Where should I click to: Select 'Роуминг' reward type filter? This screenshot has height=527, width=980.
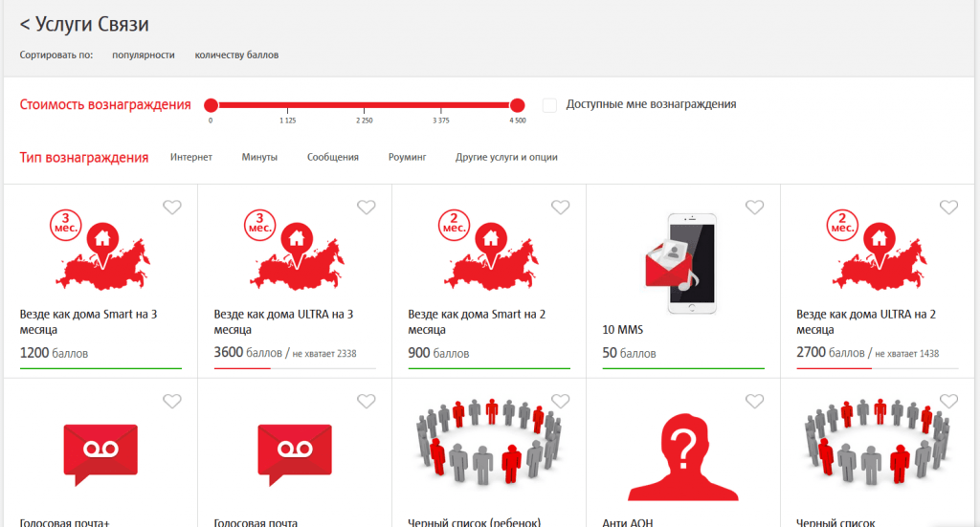(x=407, y=157)
